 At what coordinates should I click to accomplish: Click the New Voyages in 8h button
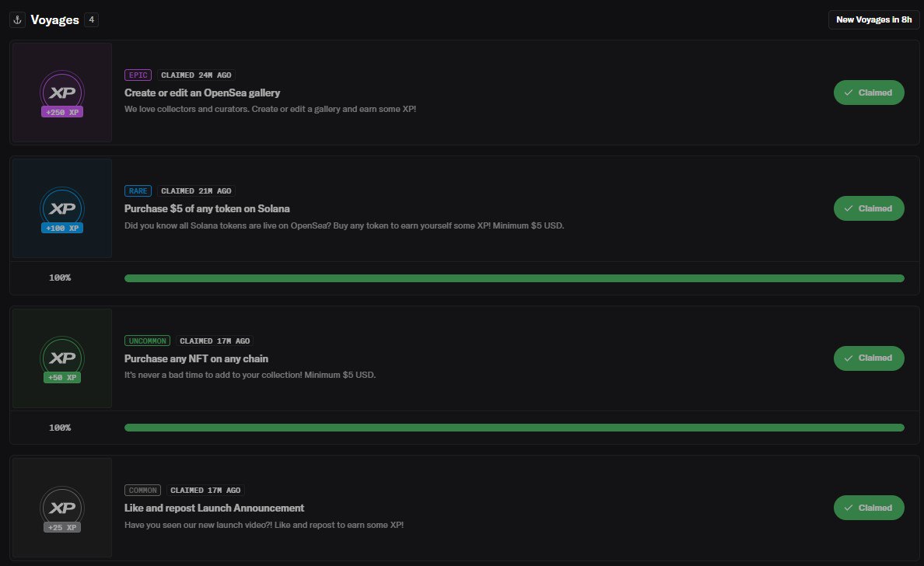click(874, 19)
